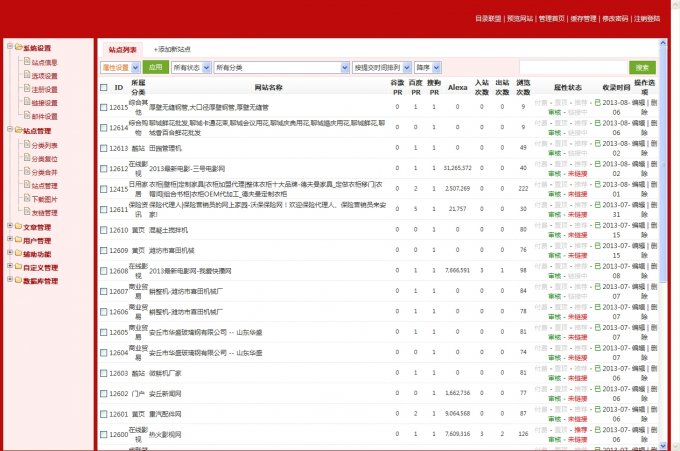The width and height of the screenshot is (680, 451).
Task: Open the 按提交时间排列 sort dropdown
Action: click(382, 68)
